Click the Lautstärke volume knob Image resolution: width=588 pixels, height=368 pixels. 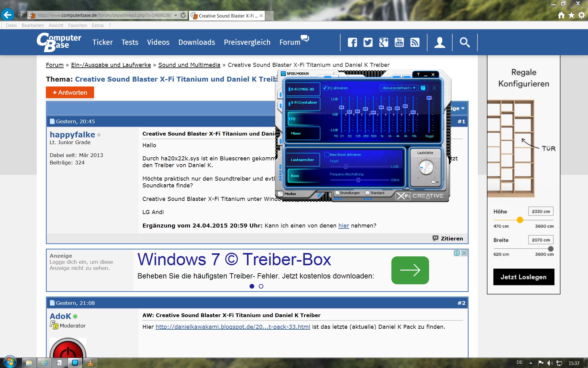426,167
